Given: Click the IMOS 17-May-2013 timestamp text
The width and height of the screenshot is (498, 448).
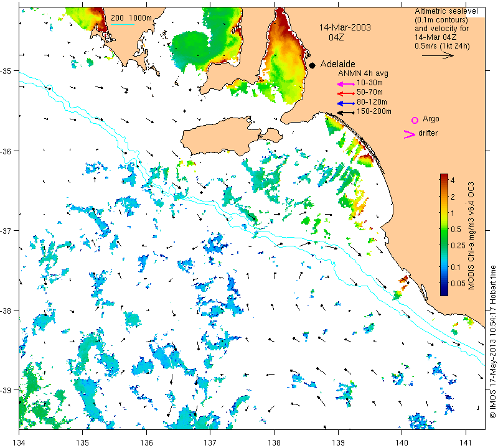Looking at the screenshot, I should pyautogui.click(x=492, y=342).
